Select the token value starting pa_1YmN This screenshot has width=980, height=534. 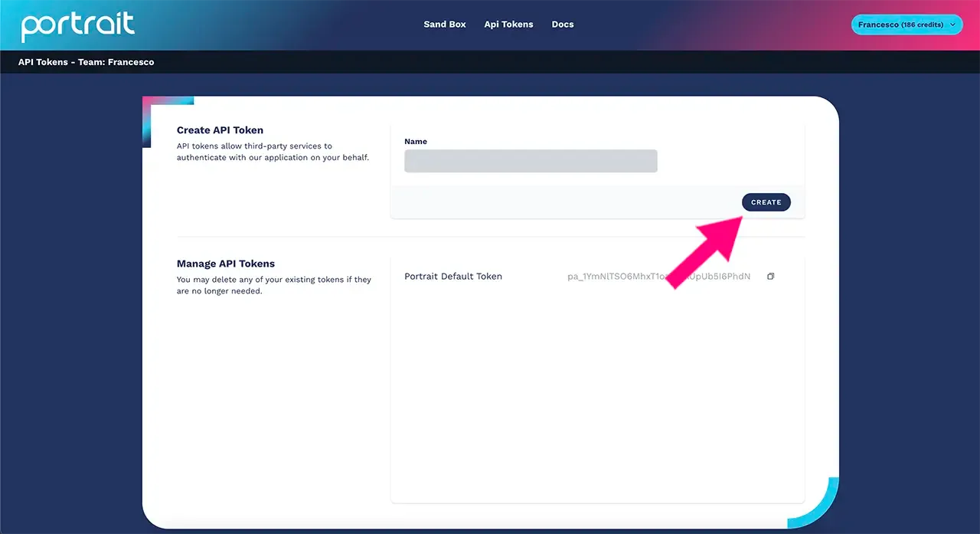coord(658,276)
